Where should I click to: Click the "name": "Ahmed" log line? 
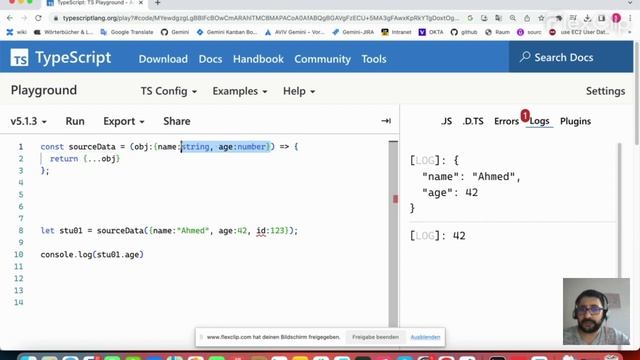click(x=471, y=177)
